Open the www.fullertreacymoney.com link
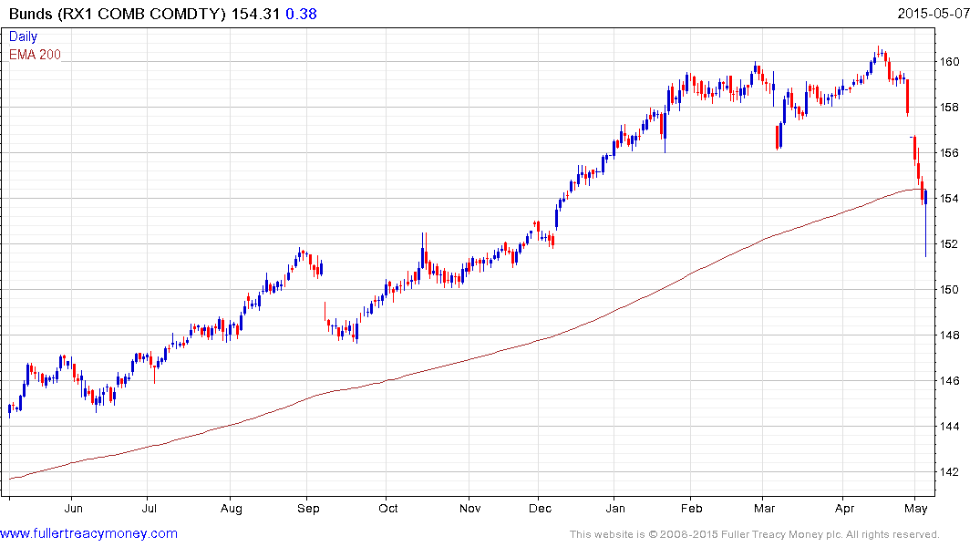 click(88, 533)
